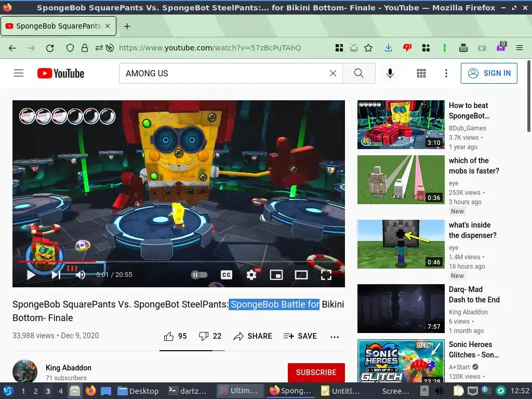532x399 pixels.
Task: Open the video quality settings gear
Action: [x=251, y=275]
